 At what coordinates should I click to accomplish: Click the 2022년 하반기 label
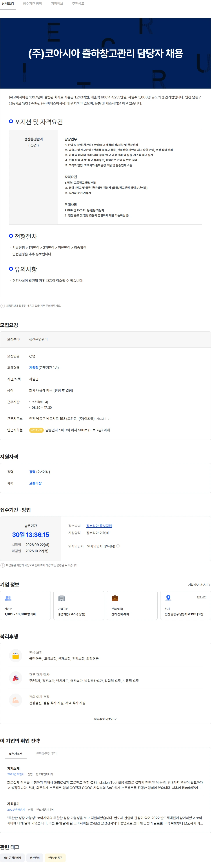(x=16, y=809)
